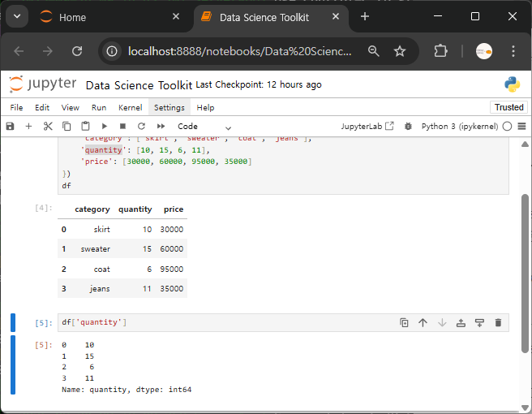Close the Home browser tab
532x414 pixels.
coord(176,16)
